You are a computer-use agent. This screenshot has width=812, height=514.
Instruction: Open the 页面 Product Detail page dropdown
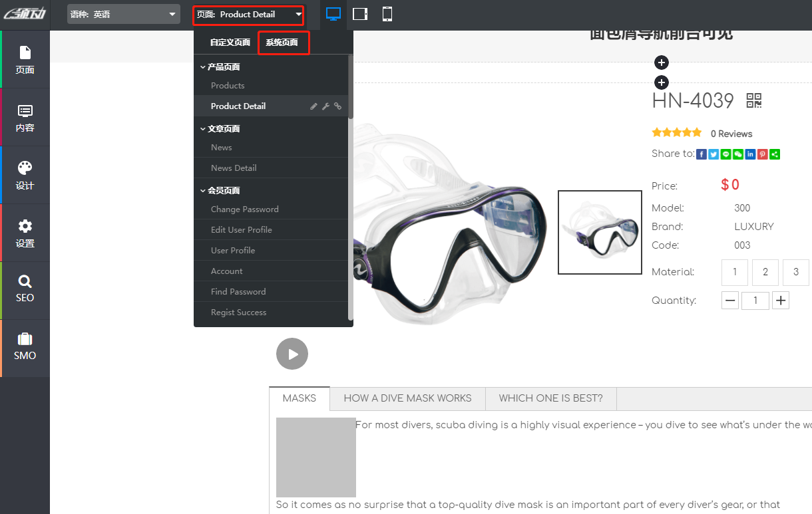coord(249,14)
